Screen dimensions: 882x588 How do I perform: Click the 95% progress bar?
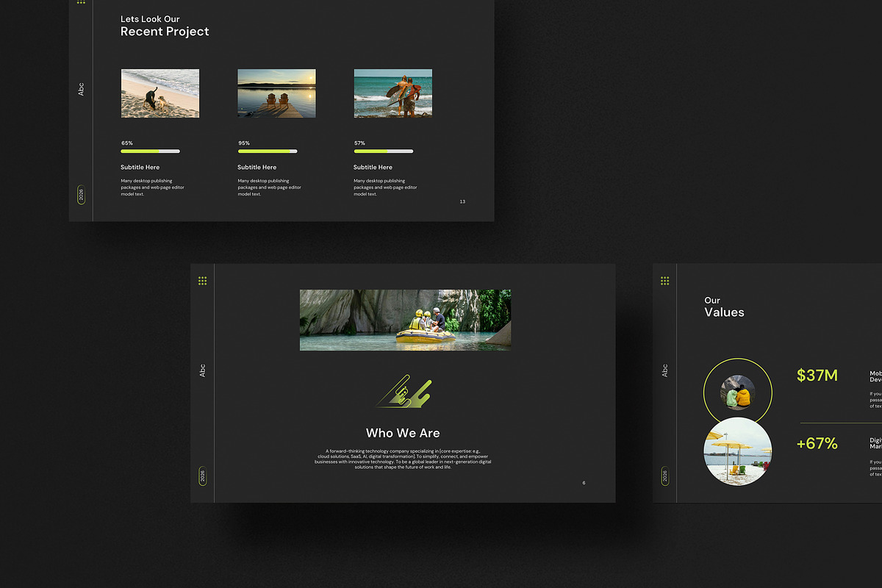click(268, 151)
